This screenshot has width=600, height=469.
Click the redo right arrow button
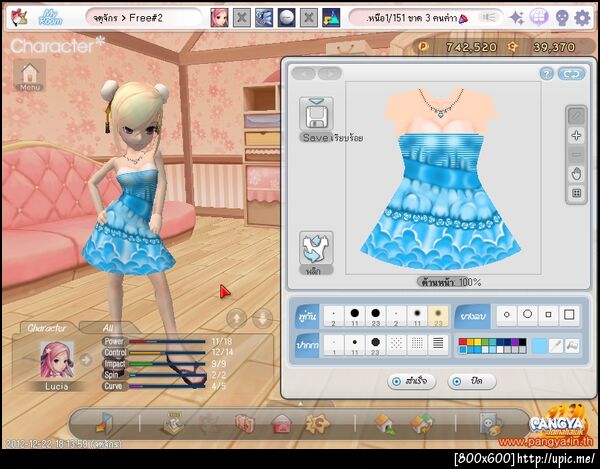click(329, 73)
